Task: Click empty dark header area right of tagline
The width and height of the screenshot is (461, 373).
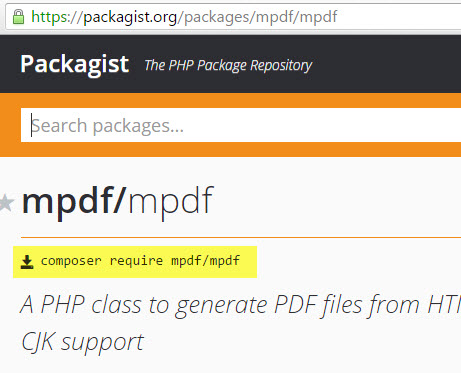Action: coord(387,64)
